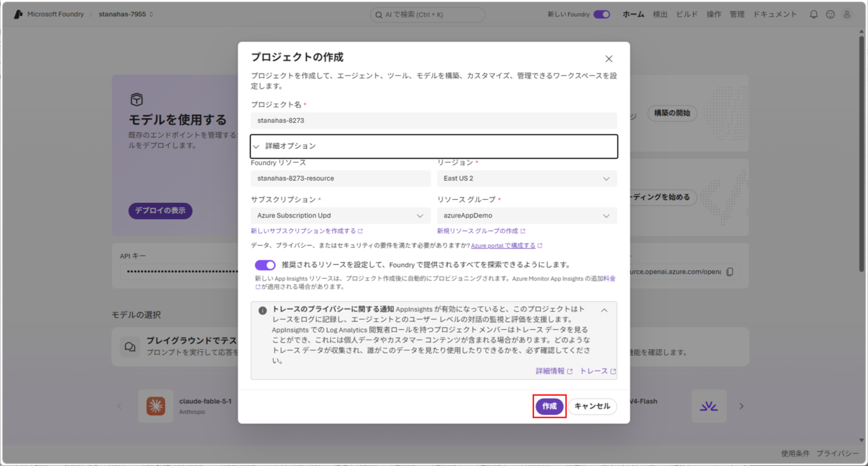
Task: Open the 管理 tab
Action: 737,14
